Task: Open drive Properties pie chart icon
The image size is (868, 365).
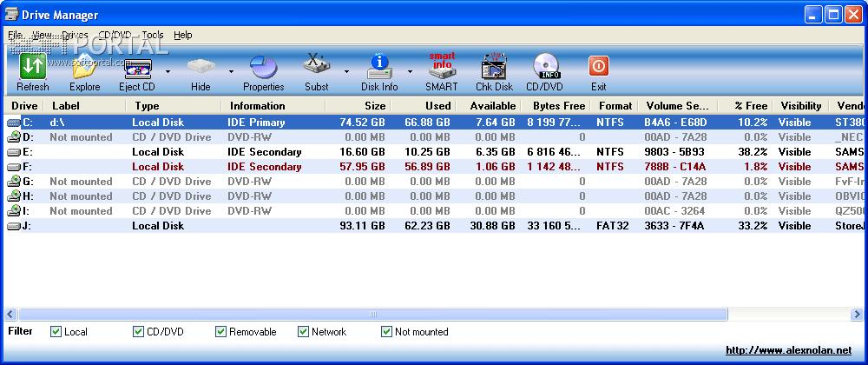Action: [264, 68]
